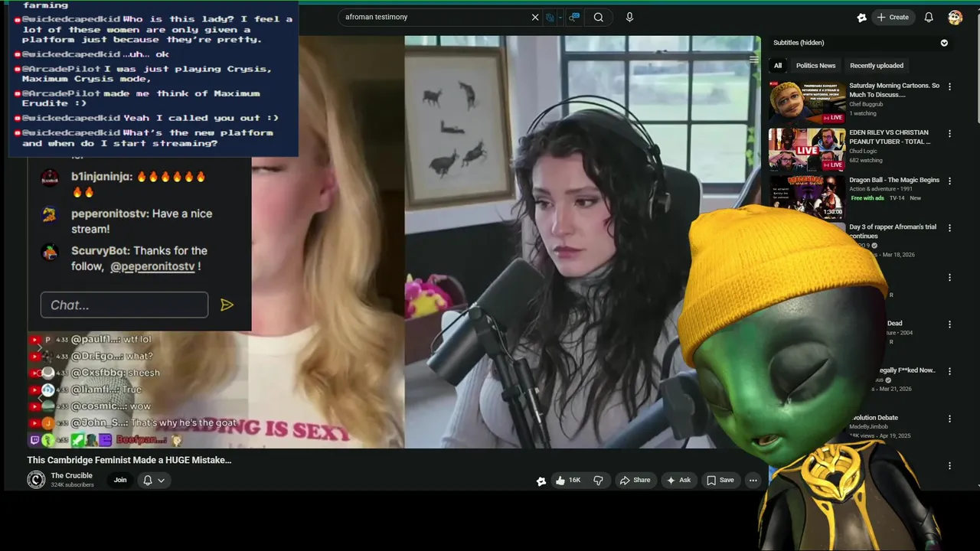Open notification bell dropdown for The Crucible
The height and width of the screenshot is (551, 980).
click(154, 480)
